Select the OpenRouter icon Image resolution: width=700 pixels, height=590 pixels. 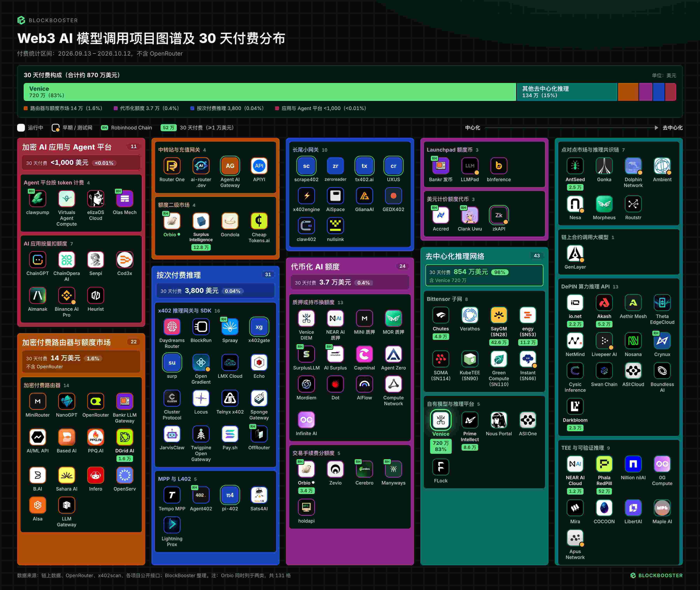[96, 401]
